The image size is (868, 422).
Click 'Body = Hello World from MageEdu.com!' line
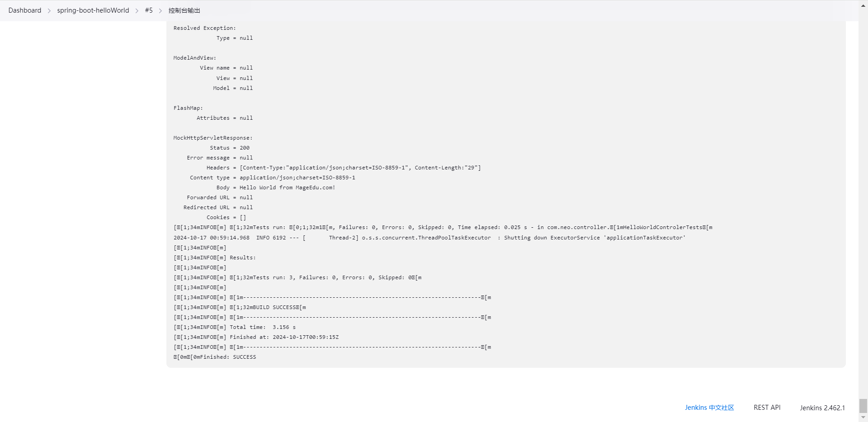point(276,188)
